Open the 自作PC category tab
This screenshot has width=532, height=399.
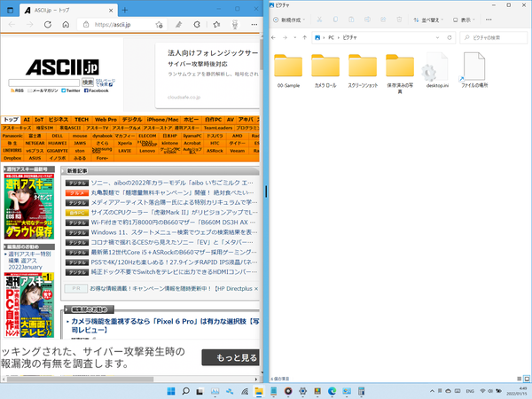tap(213, 120)
